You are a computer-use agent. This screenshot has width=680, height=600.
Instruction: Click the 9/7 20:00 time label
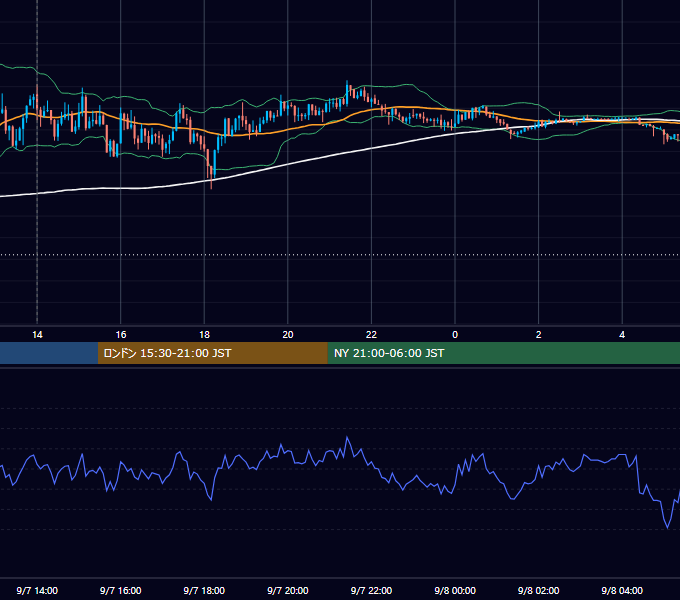pyautogui.click(x=288, y=590)
